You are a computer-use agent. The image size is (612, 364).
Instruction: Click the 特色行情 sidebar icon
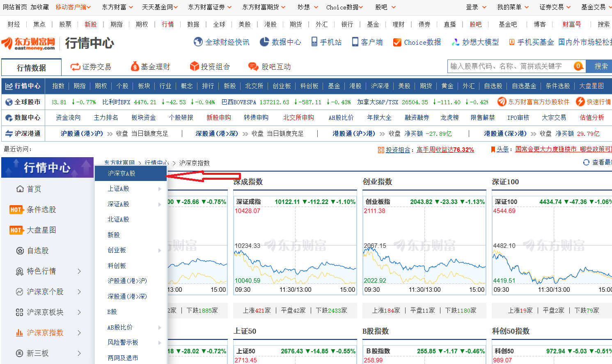point(19,271)
